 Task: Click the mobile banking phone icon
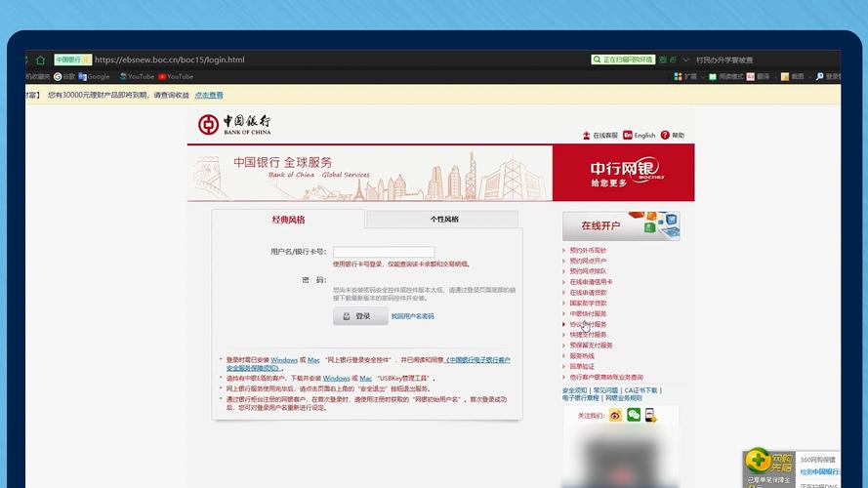coord(650,415)
